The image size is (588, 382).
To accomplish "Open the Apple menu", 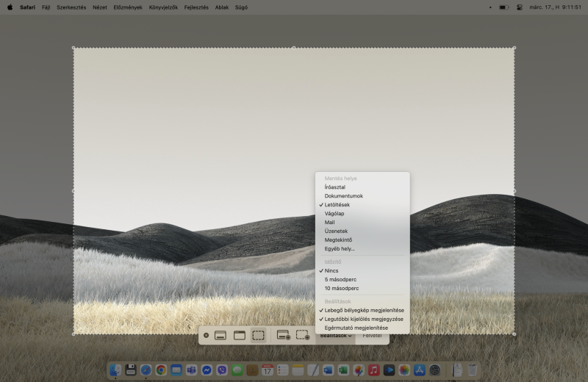I will pyautogui.click(x=10, y=7).
